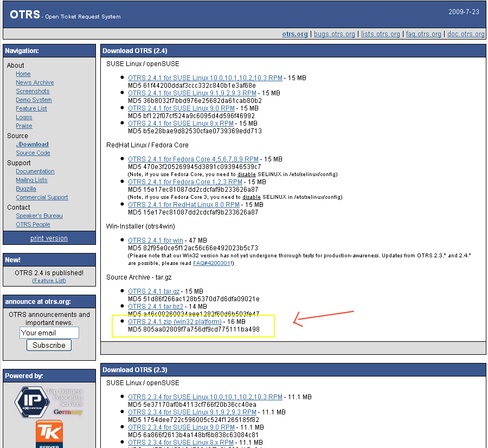Open the Speaker's Bureau contact link
The width and height of the screenshot is (488, 448).
point(39,216)
